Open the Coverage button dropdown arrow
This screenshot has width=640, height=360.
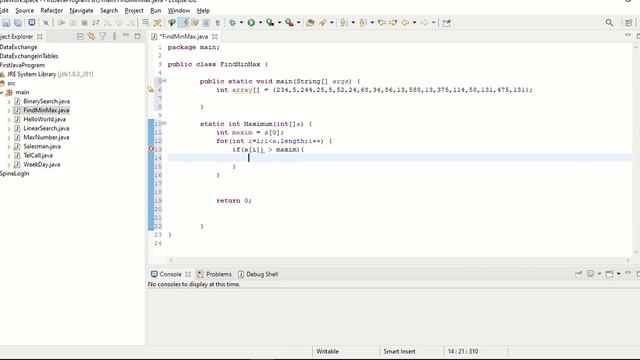(x=280, y=23)
